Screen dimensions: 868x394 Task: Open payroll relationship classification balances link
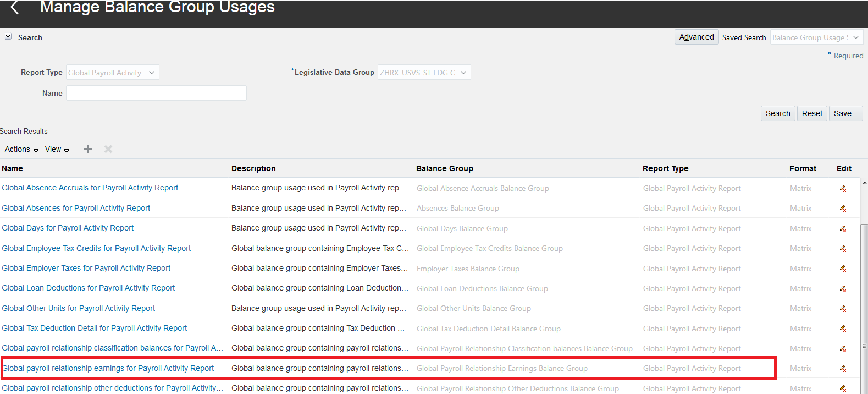(113, 348)
